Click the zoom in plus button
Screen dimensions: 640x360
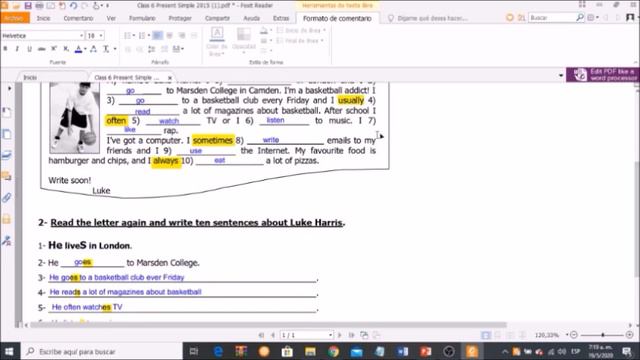tap(629, 335)
